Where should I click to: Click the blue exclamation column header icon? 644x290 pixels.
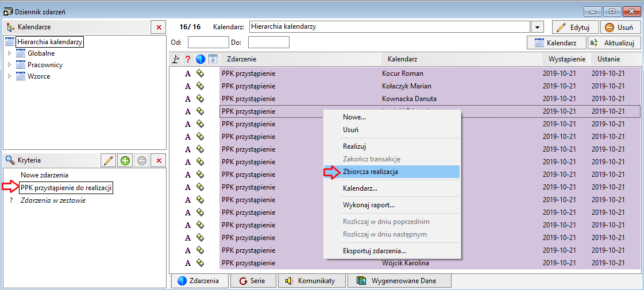[200, 60]
